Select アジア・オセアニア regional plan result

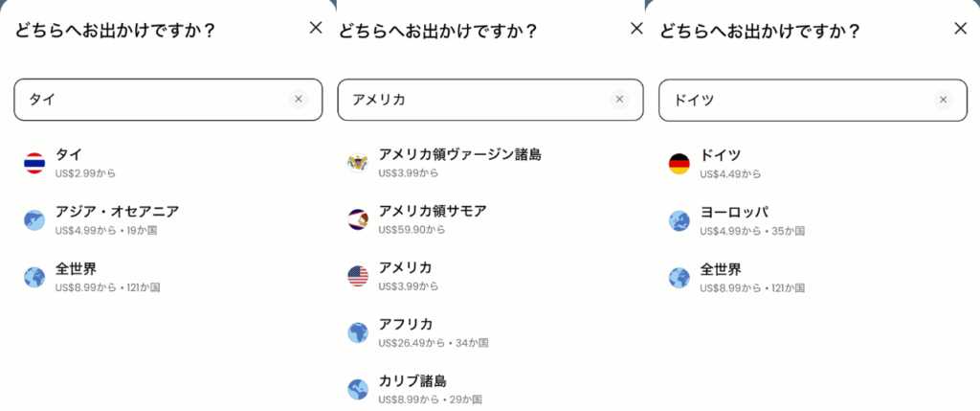[x=117, y=219]
